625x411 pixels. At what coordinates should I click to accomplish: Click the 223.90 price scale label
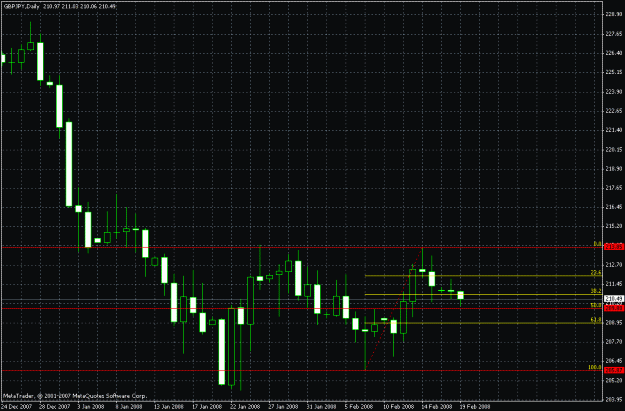click(x=613, y=92)
